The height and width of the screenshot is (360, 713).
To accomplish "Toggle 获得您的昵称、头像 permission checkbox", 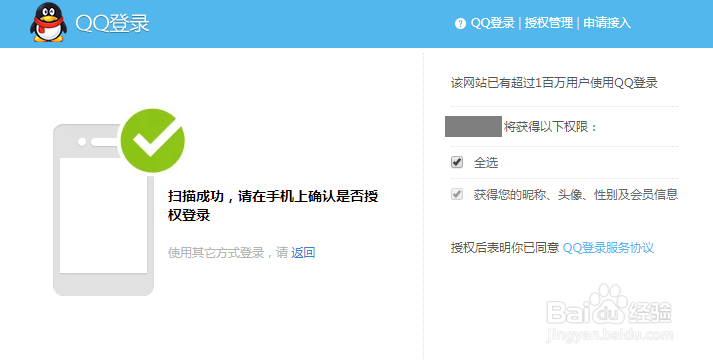I will click(x=457, y=195).
